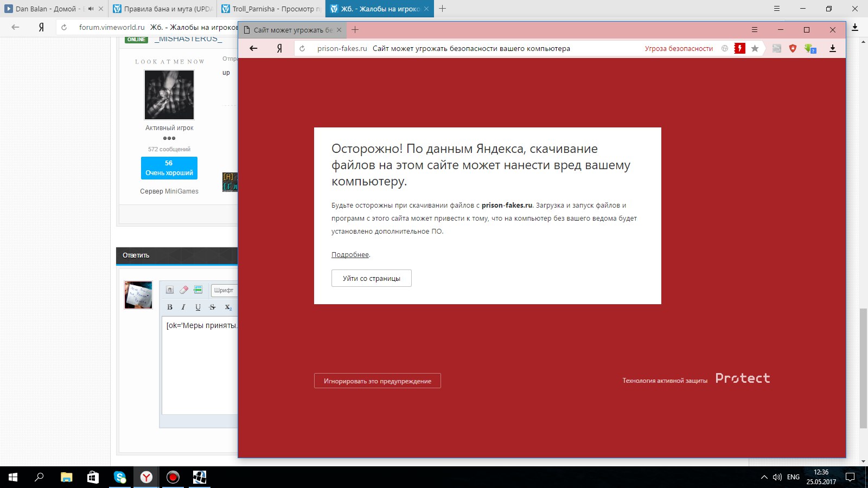This screenshot has height=488, width=868.
Task: Toggle bold formatting in reply editor
Action: [x=170, y=307]
